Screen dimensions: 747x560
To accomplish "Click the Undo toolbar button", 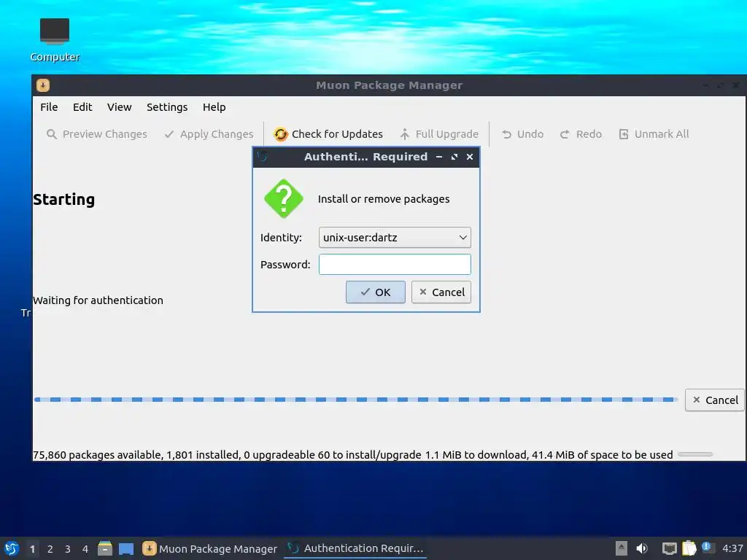I will [522, 134].
